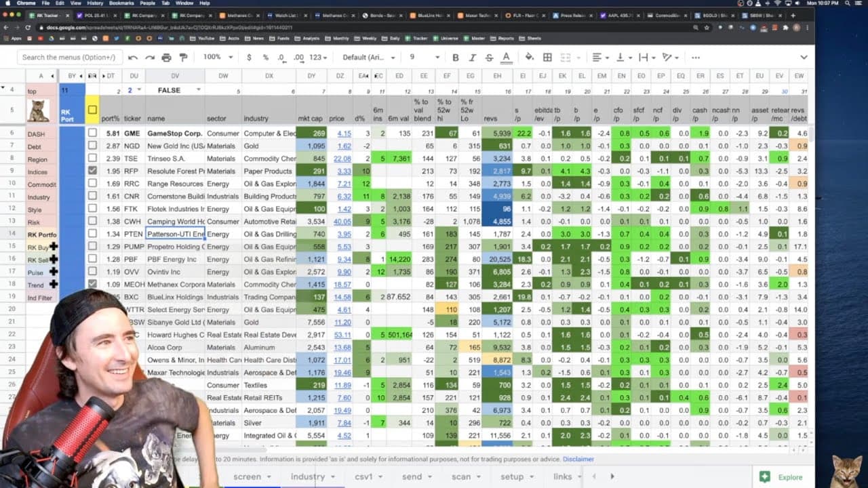This screenshot has height=488, width=868.
Task: Click the RK Portfo sidebar cell
Action: [x=42, y=235]
